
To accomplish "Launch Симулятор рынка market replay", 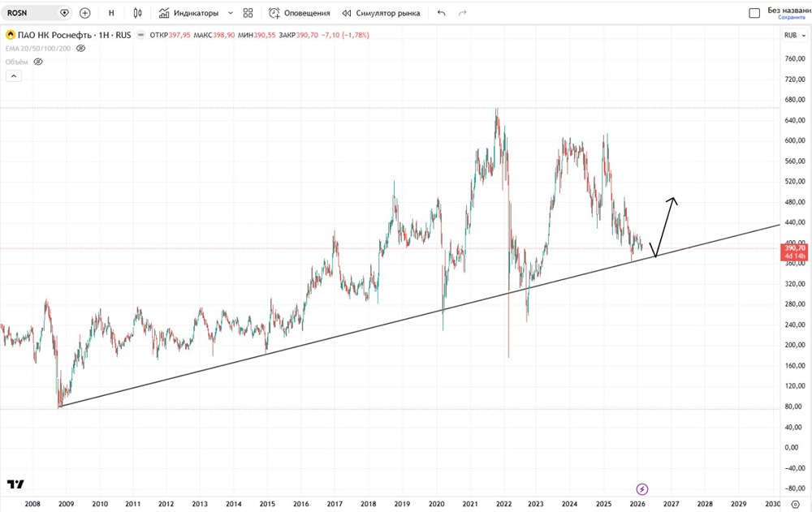I will (381, 13).
